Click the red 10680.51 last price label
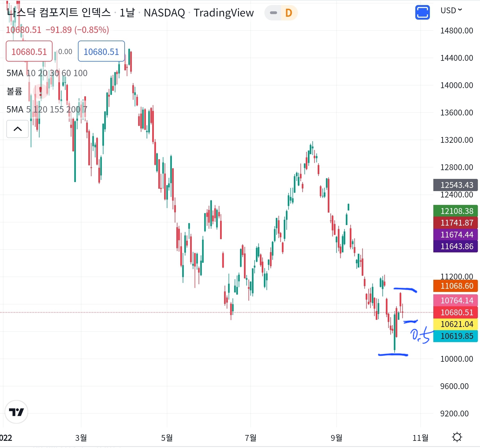 pyautogui.click(x=456, y=312)
